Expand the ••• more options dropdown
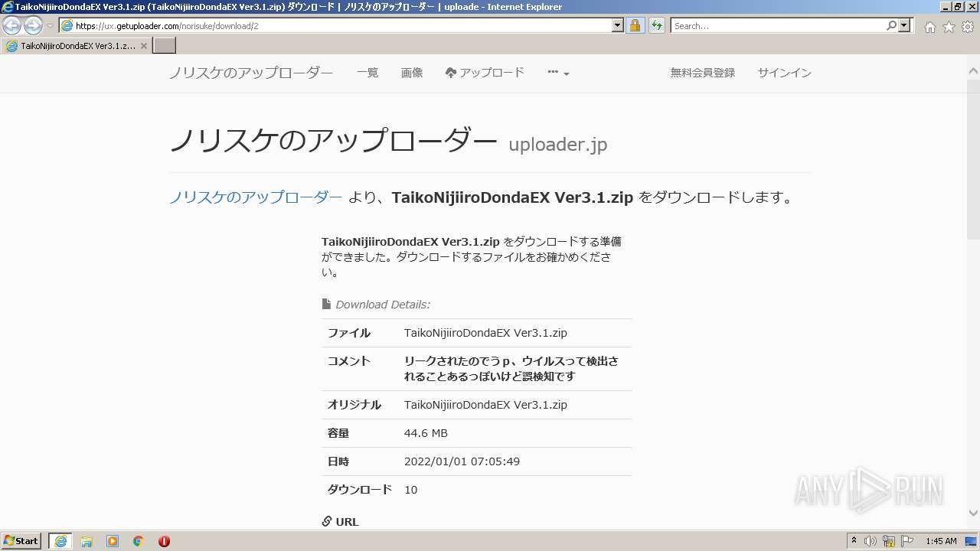Viewport: 980px width, 551px height. 559,73
